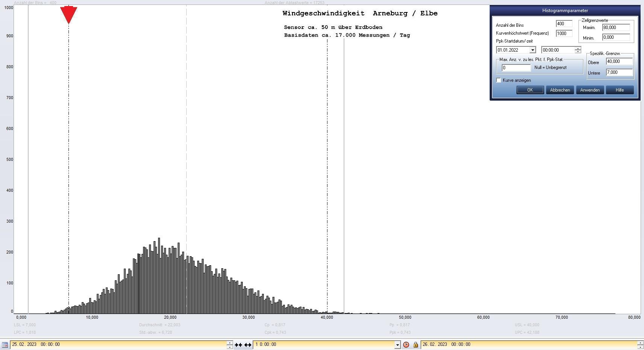Viewport: 644px width, 350px height.
Task: Increase the Ppk start time with up spinner
Action: click(x=578, y=48)
